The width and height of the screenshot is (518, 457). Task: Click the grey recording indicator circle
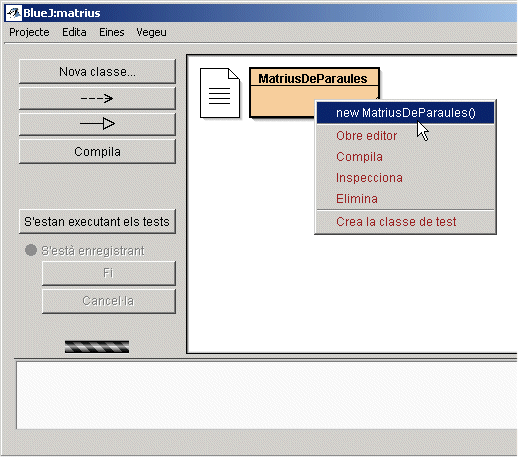31,250
